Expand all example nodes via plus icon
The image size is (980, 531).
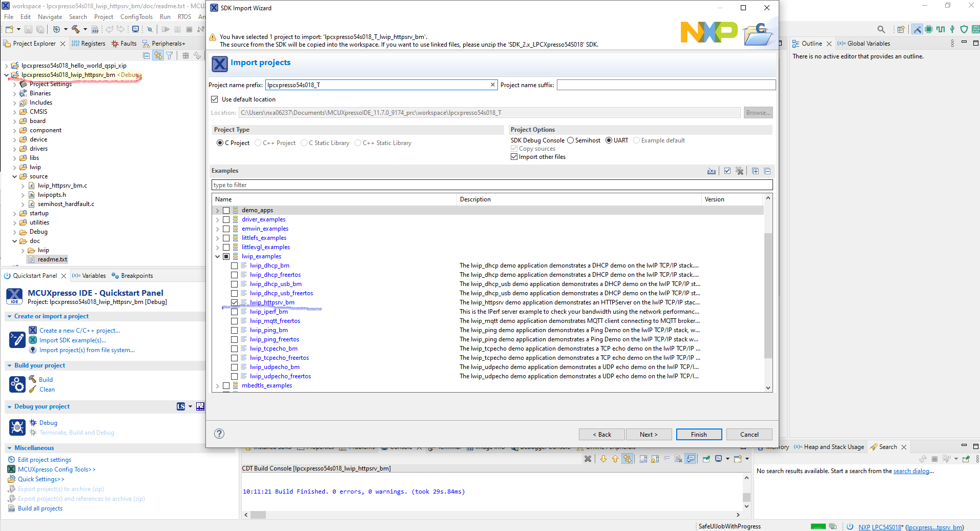coord(755,171)
